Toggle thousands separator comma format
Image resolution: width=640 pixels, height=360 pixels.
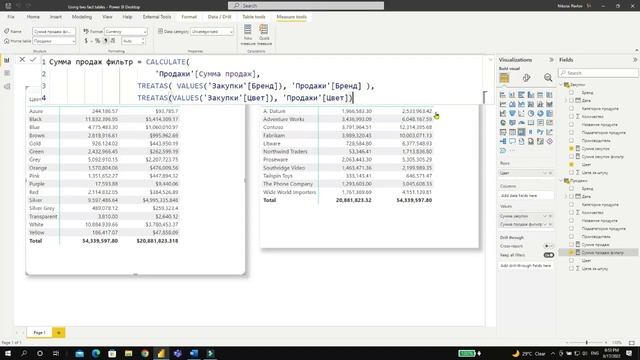click(105, 41)
